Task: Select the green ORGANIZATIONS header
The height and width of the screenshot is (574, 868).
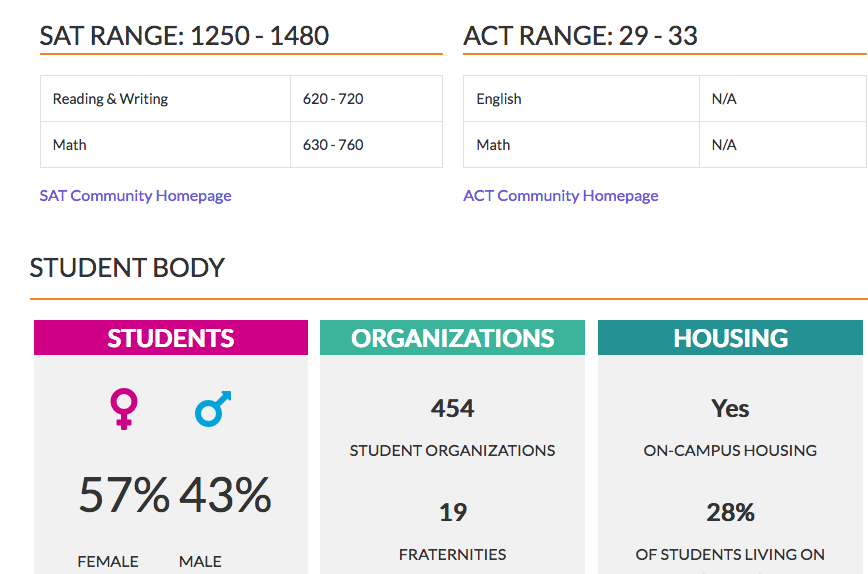Action: [452, 338]
